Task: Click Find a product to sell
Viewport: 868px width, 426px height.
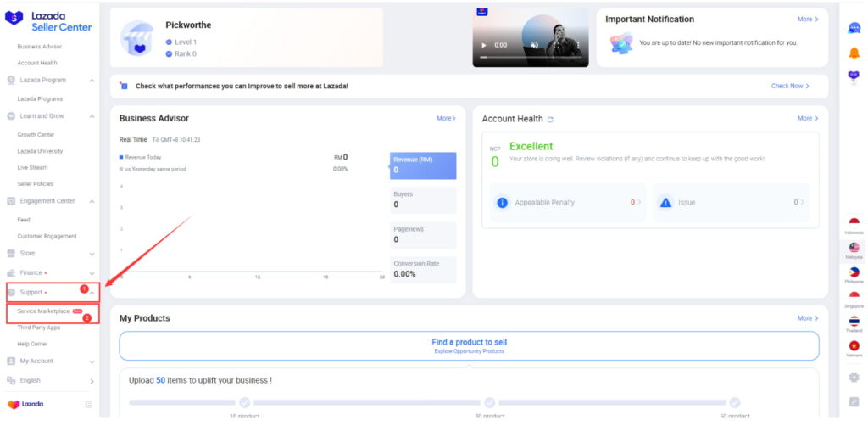Action: (x=469, y=345)
